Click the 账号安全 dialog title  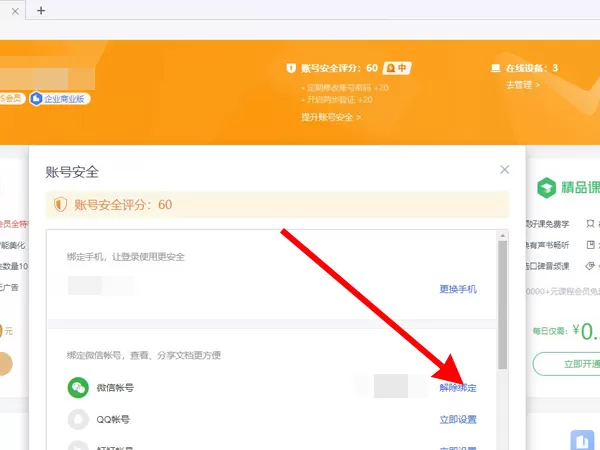pyautogui.click(x=72, y=172)
